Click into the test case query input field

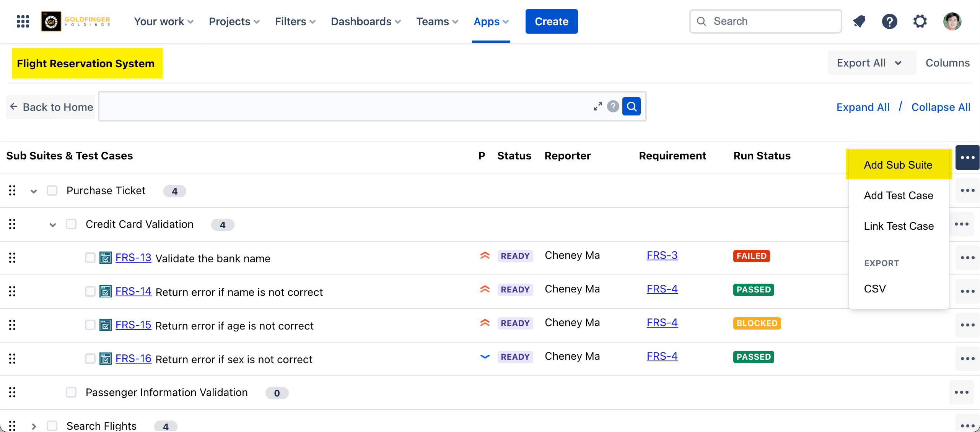coord(344,106)
